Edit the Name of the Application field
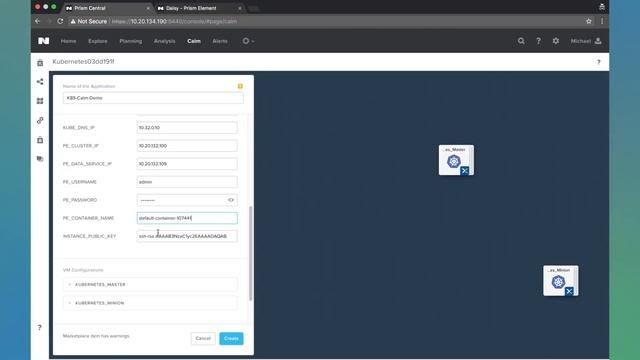The height and width of the screenshot is (360, 640). pos(153,98)
